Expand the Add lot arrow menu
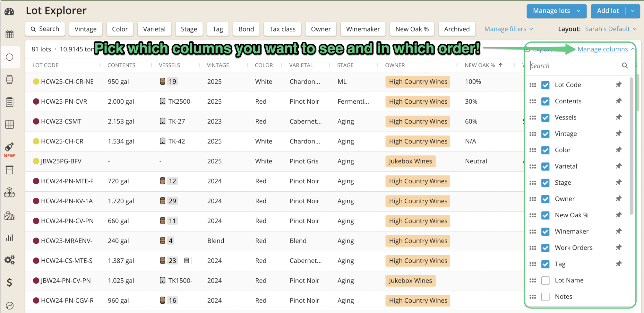The width and height of the screenshot is (644, 313). pos(633,11)
